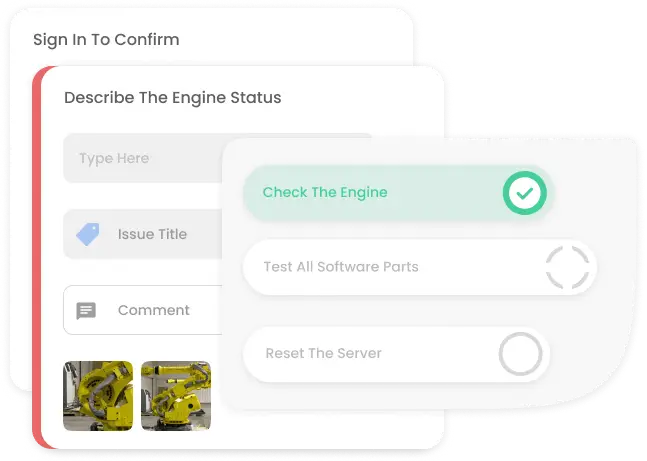Open the first yellow robot arm thumbnail
647x461 pixels.
pos(98,396)
